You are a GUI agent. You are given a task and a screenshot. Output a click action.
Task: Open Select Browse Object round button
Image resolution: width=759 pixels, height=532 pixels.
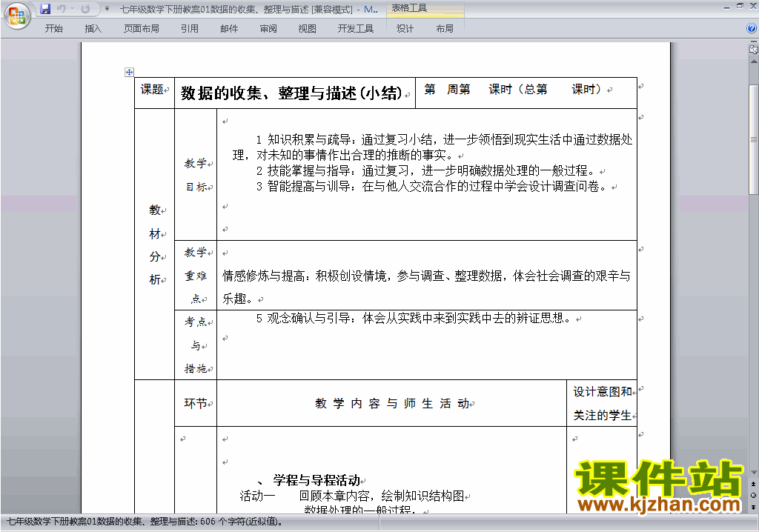[754, 495]
